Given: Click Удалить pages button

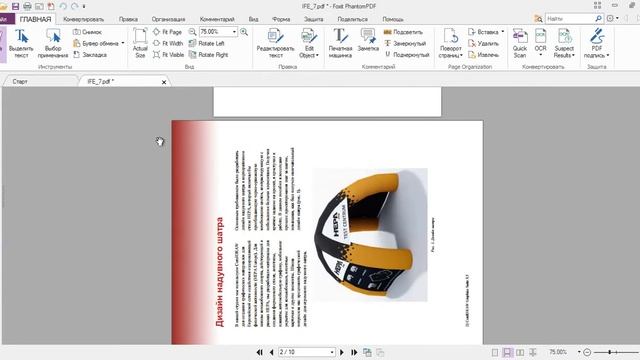Looking at the screenshot, I should click(483, 43).
